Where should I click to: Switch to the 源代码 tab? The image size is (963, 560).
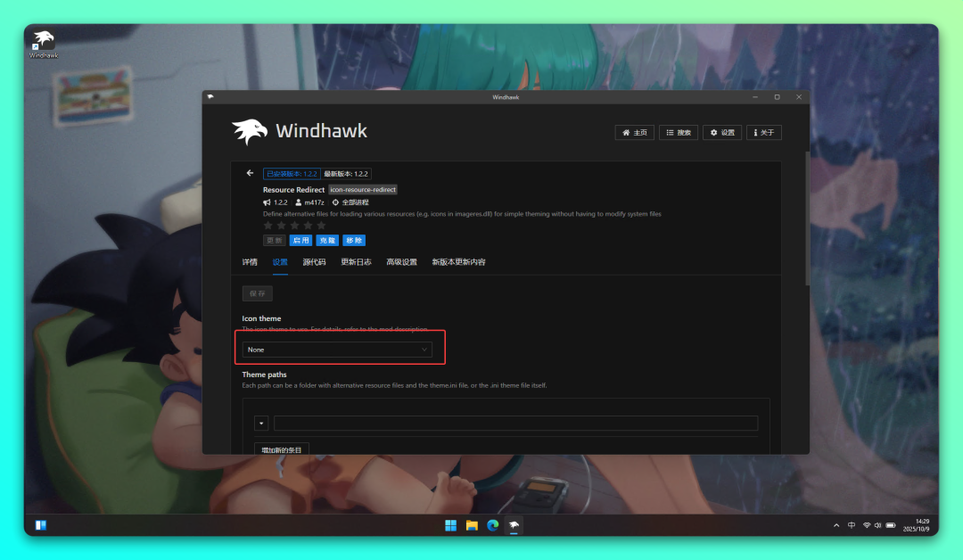click(x=314, y=262)
